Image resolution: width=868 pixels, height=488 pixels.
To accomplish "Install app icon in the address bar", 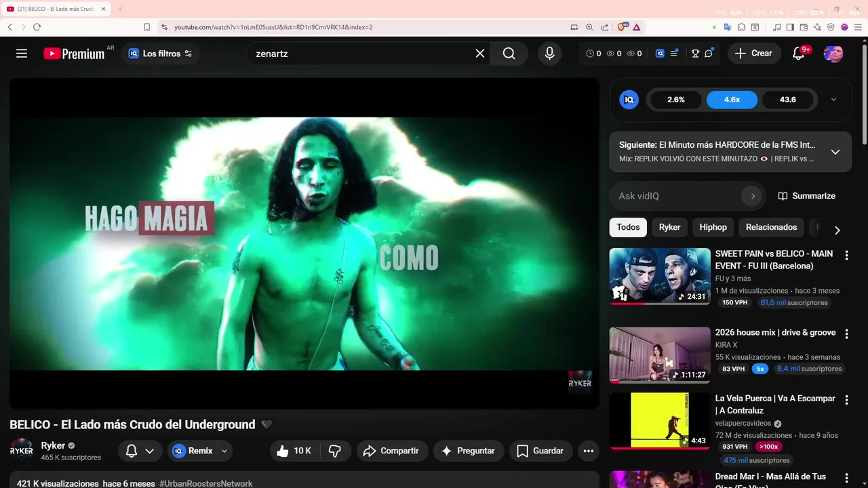I will tap(574, 27).
